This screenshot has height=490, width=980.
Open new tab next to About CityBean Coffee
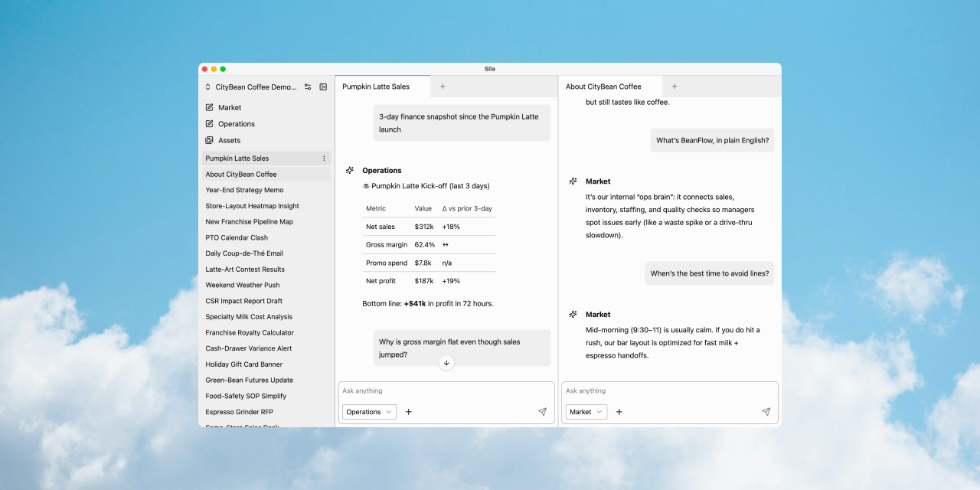tap(675, 87)
